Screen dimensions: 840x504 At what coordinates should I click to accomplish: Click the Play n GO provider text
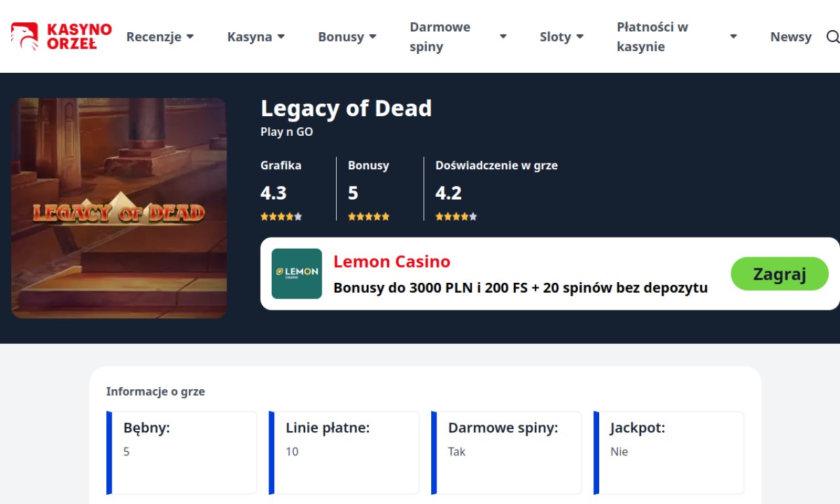[x=287, y=132]
